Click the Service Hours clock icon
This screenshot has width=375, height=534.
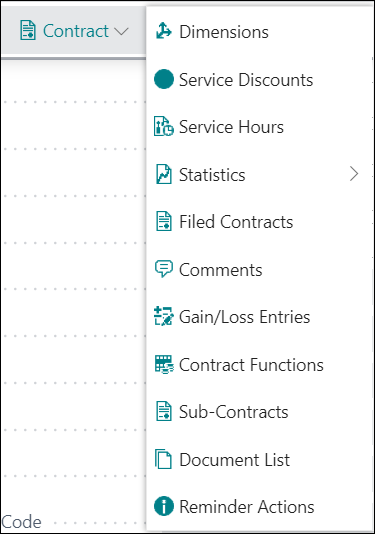[x=164, y=126]
